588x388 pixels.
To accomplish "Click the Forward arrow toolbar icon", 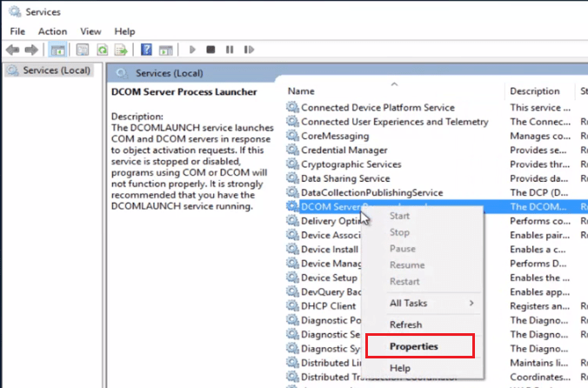I will (31, 50).
